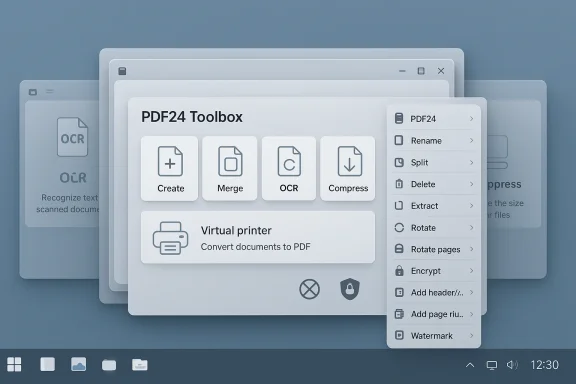
Task: Expand the Rotate pages submenu arrow
Action: (x=471, y=249)
